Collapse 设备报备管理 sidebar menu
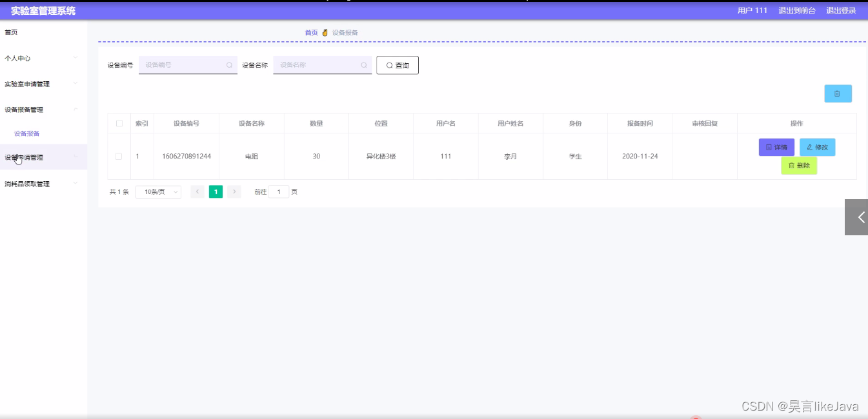The width and height of the screenshot is (868, 419). click(x=43, y=110)
